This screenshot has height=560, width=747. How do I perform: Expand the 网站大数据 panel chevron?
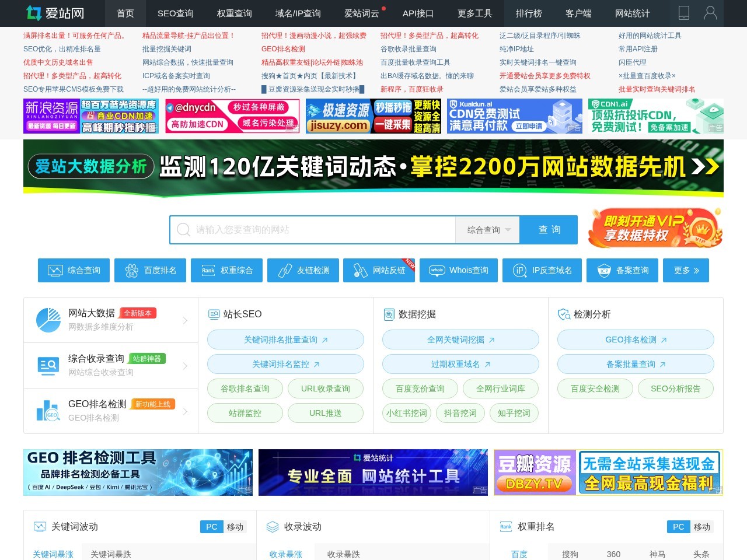coord(185,320)
